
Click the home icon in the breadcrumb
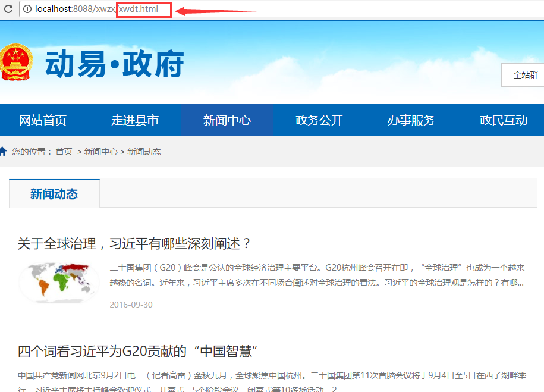coord(4,151)
